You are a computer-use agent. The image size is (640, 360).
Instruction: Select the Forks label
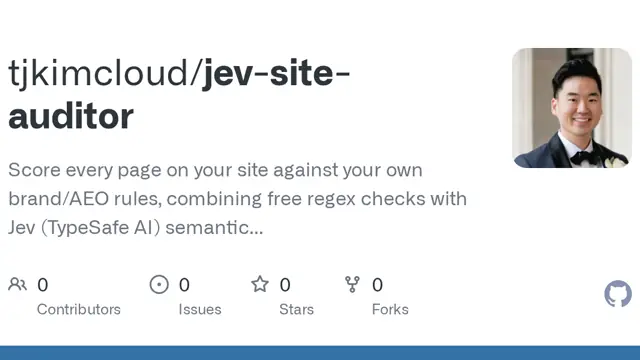coord(390,309)
